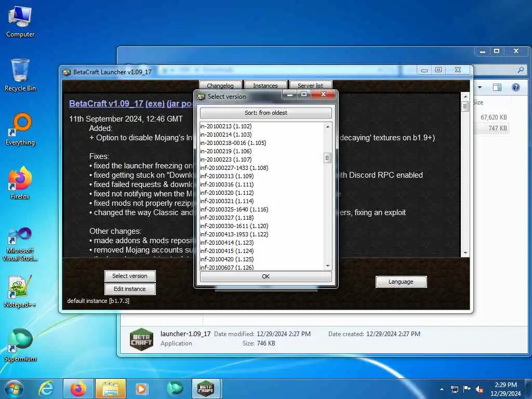
Task: Click the BetaCraft launcher-1.09_17 file icon
Action: [141, 339]
